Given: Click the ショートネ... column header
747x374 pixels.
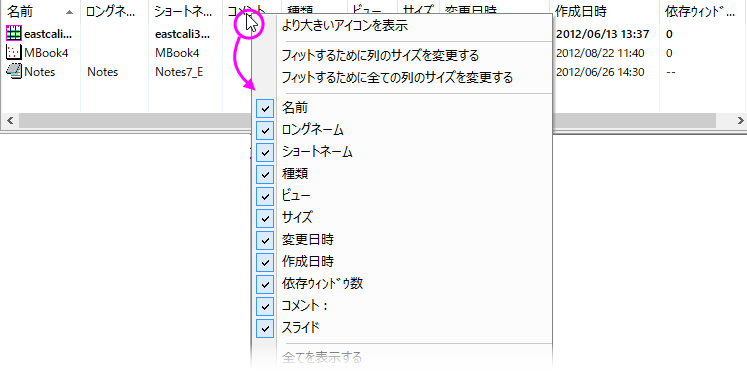Looking at the screenshot, I should pyautogui.click(x=185, y=12).
